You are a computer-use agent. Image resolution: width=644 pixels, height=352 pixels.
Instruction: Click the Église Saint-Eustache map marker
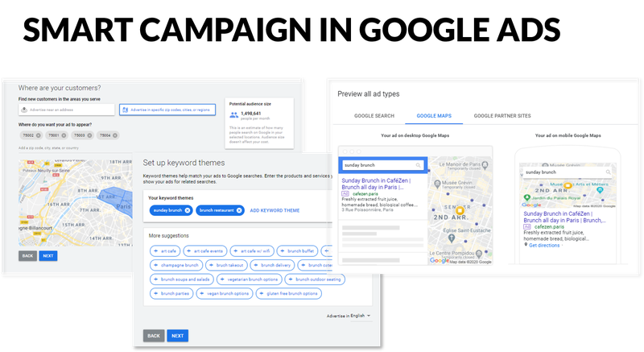pos(452,238)
